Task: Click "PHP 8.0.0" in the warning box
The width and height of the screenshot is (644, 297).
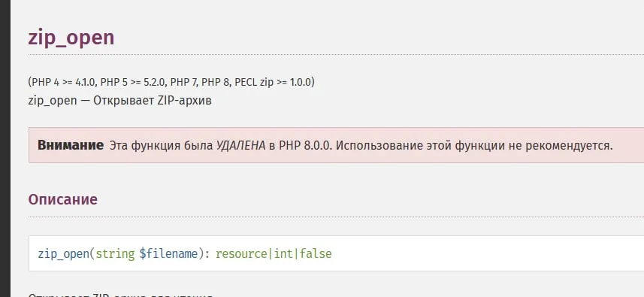Action: pyautogui.click(x=305, y=145)
